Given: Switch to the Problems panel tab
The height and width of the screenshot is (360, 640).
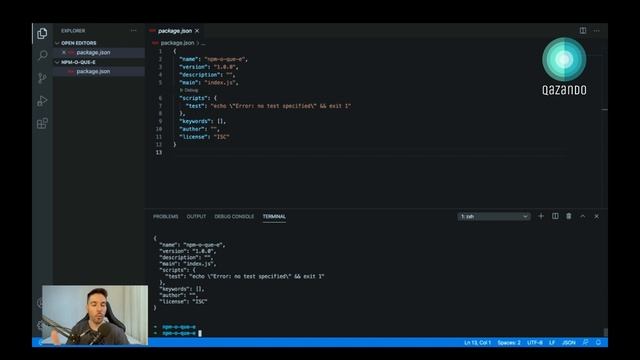Looking at the screenshot, I should [165, 217].
